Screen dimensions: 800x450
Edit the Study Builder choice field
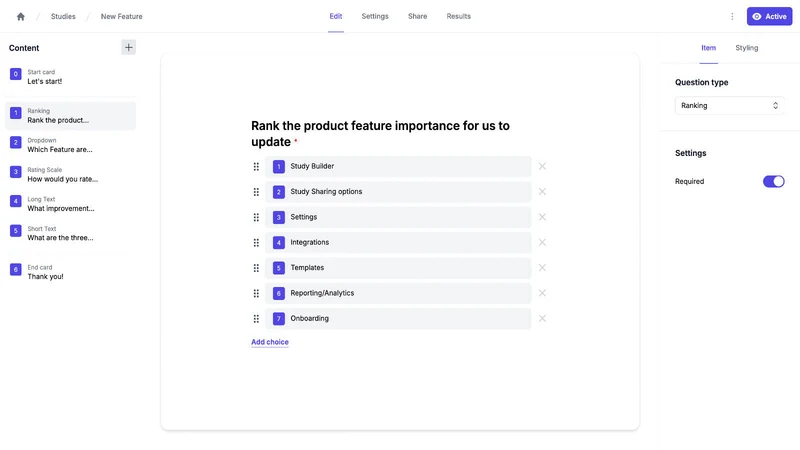[398, 166]
